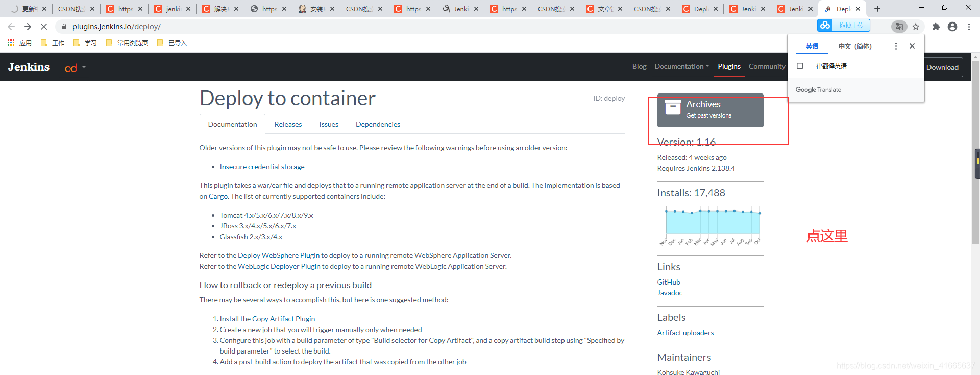Open the Google Translate icon in the address bar

point(899,27)
